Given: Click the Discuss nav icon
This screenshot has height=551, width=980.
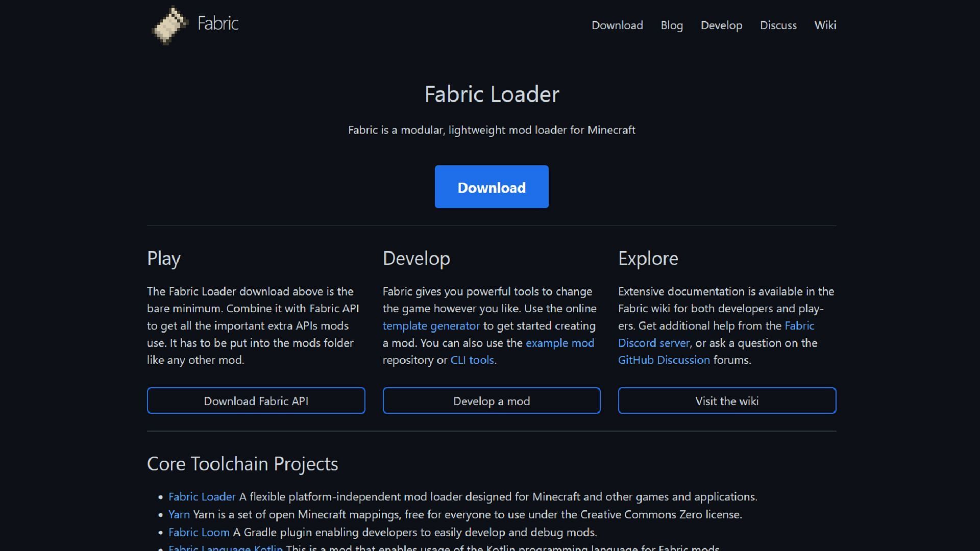Looking at the screenshot, I should 778,25.
